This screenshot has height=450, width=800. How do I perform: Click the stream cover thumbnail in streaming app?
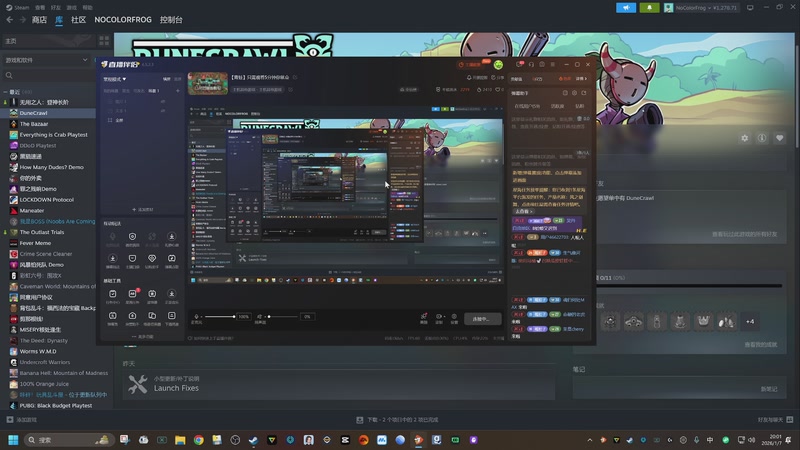point(208,84)
